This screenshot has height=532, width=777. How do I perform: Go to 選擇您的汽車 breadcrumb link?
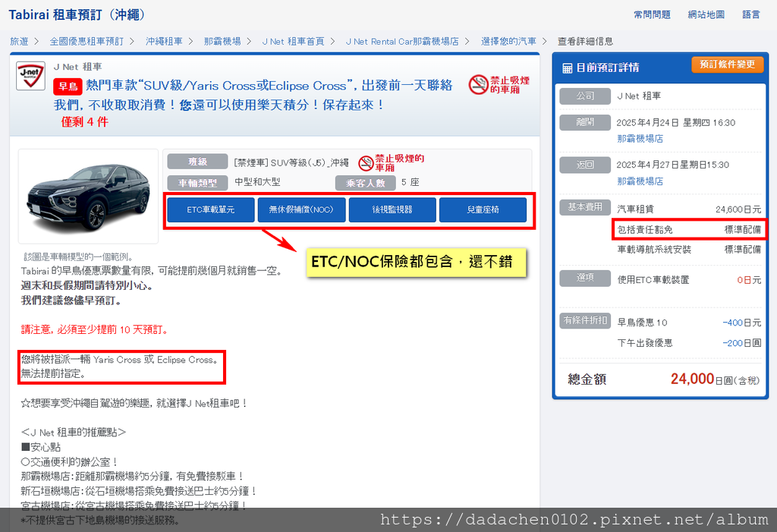[x=508, y=41]
